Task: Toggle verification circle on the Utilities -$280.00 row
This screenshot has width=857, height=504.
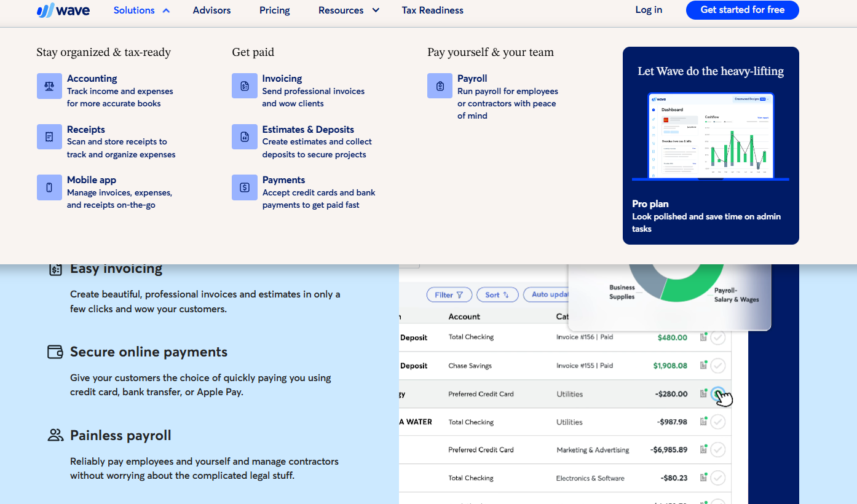Action: [717, 393]
